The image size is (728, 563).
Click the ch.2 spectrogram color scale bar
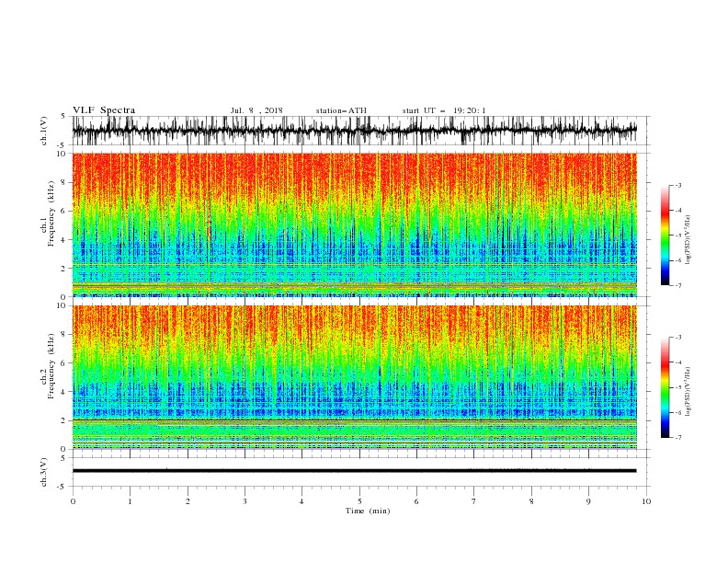point(665,387)
